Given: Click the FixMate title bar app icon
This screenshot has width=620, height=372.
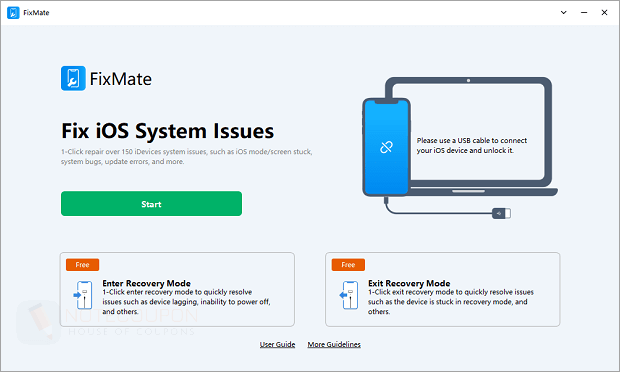Looking at the screenshot, I should pyautogui.click(x=13, y=13).
